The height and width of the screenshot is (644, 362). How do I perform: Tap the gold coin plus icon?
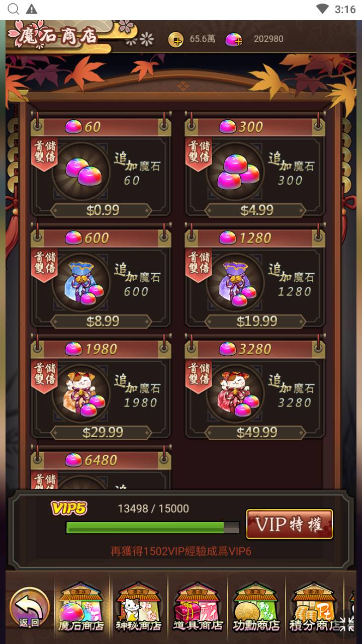coord(176,39)
